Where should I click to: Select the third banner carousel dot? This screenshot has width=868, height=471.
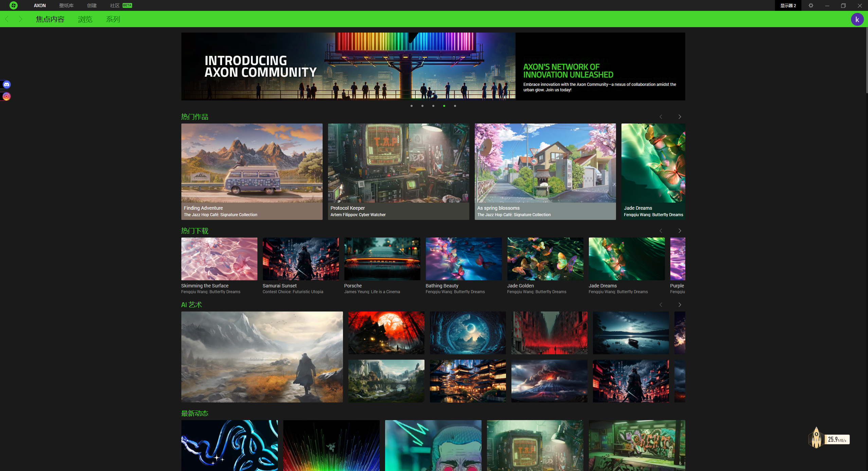[433, 106]
